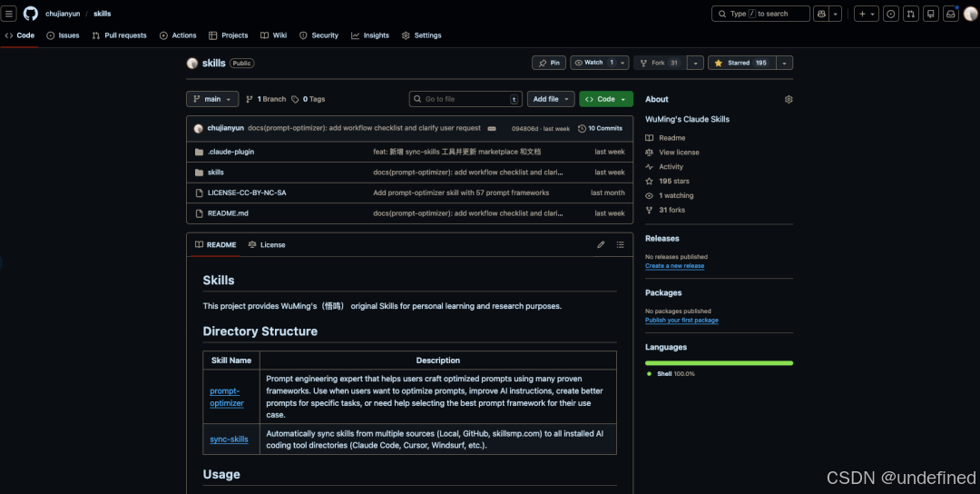Click the Fork button

pyautogui.click(x=660, y=64)
